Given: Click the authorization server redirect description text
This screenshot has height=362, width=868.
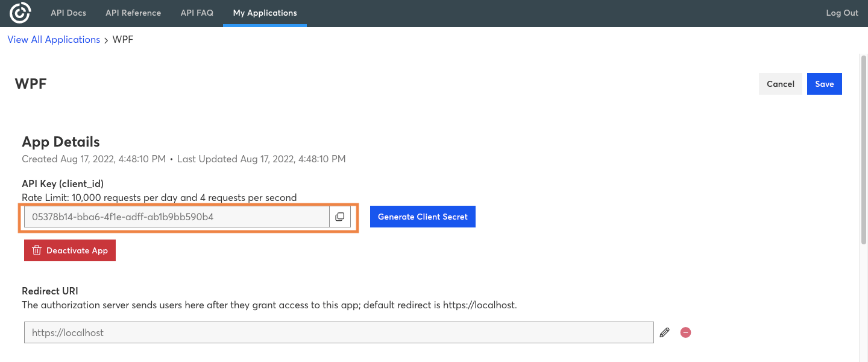Looking at the screenshot, I should tap(269, 305).
